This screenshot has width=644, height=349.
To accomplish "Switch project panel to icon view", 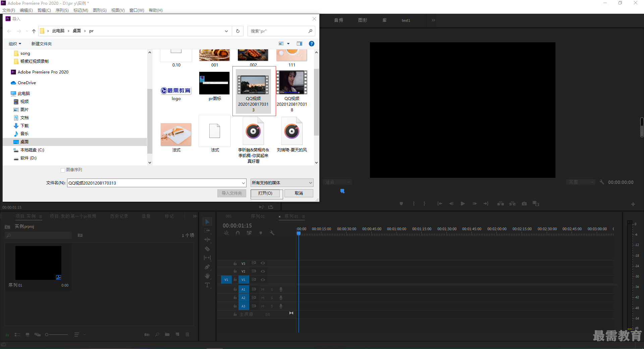I will (x=28, y=335).
